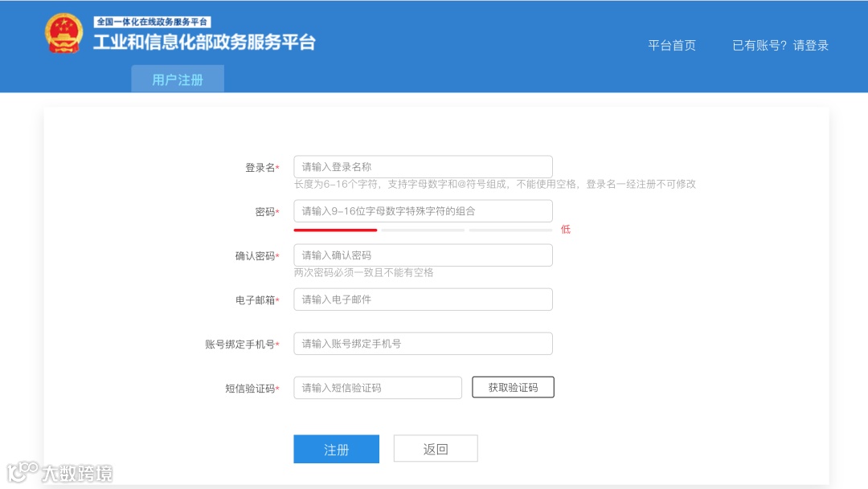
Task: Focus the 确认密码 input field
Action: pyautogui.click(x=423, y=255)
